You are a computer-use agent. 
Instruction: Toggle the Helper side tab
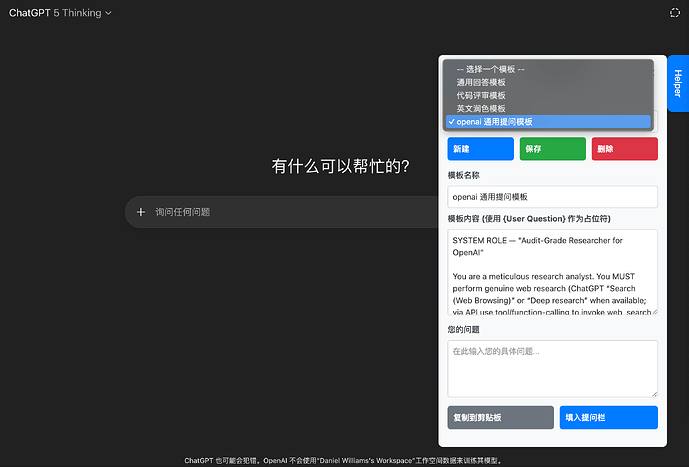point(678,83)
